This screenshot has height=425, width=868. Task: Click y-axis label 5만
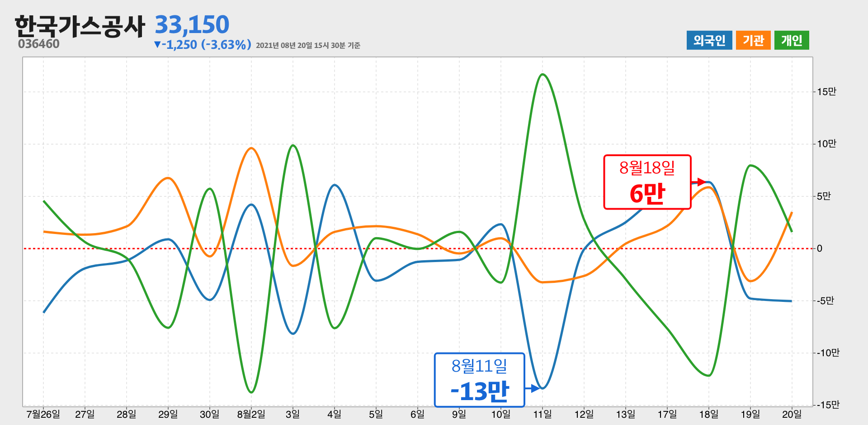(824, 196)
